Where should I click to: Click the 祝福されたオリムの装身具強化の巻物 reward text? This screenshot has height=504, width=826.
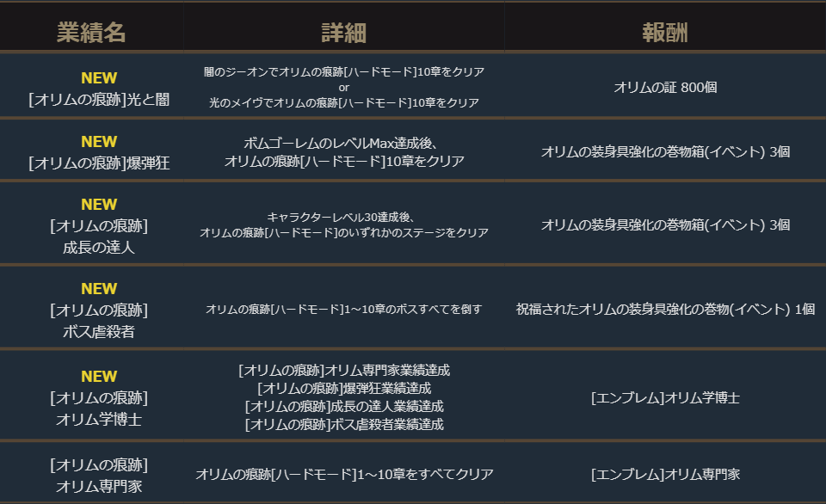coord(665,309)
